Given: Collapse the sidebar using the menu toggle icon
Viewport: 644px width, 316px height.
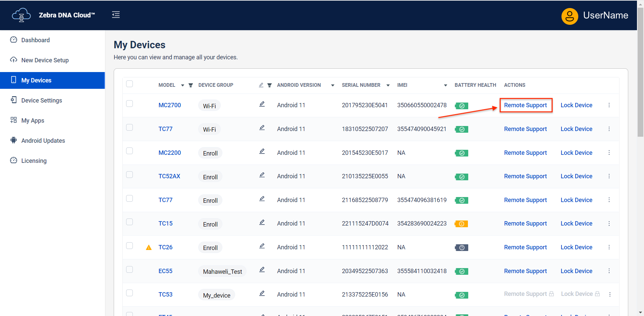Looking at the screenshot, I should click(x=116, y=15).
